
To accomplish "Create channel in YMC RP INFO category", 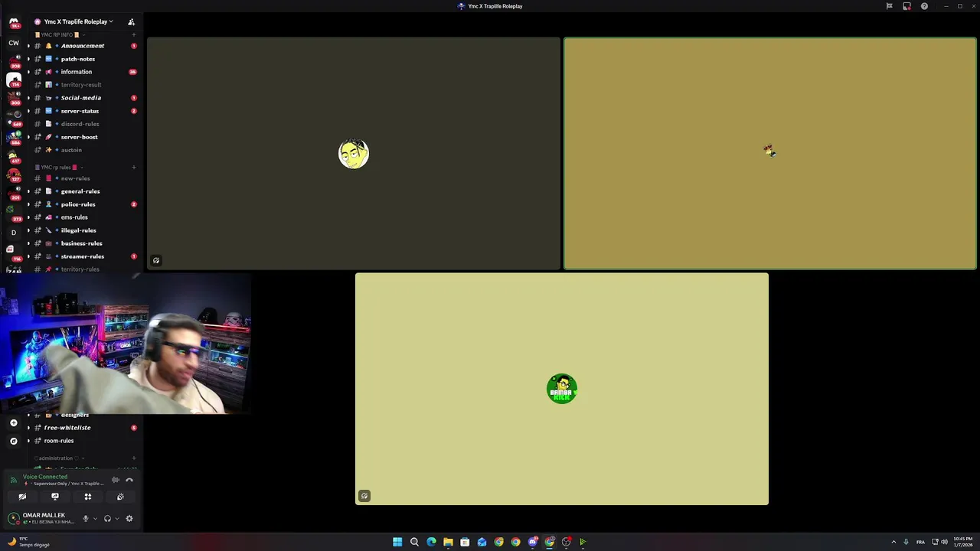I will tap(134, 34).
